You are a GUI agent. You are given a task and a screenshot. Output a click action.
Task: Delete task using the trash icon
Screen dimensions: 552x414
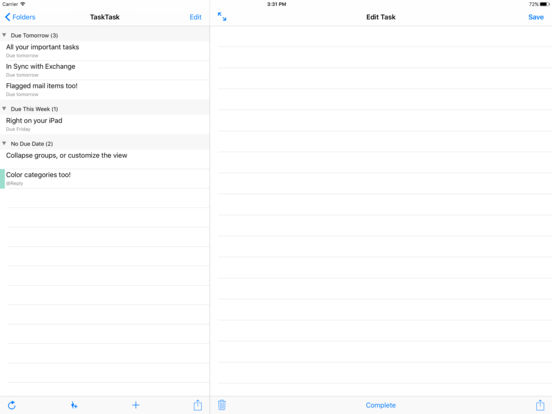coord(222,405)
